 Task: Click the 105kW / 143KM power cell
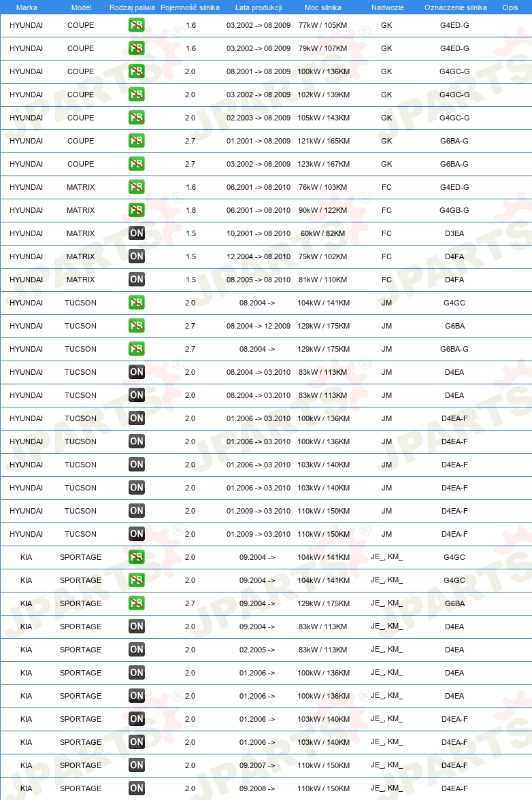(323, 117)
